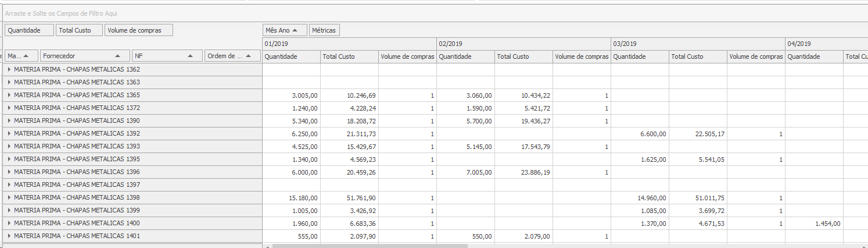Expand row CHAPAS METALICAS 1362
The width and height of the screenshot is (868, 248).
(9, 69)
